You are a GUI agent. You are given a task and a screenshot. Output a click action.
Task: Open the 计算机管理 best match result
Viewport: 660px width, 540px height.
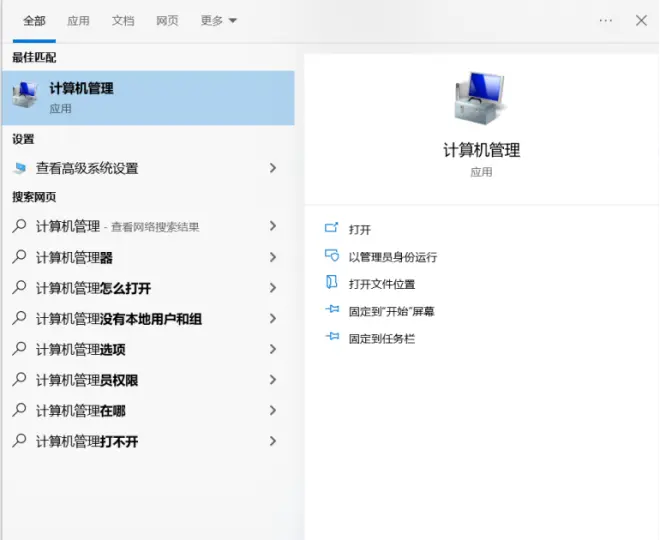[x=148, y=98]
